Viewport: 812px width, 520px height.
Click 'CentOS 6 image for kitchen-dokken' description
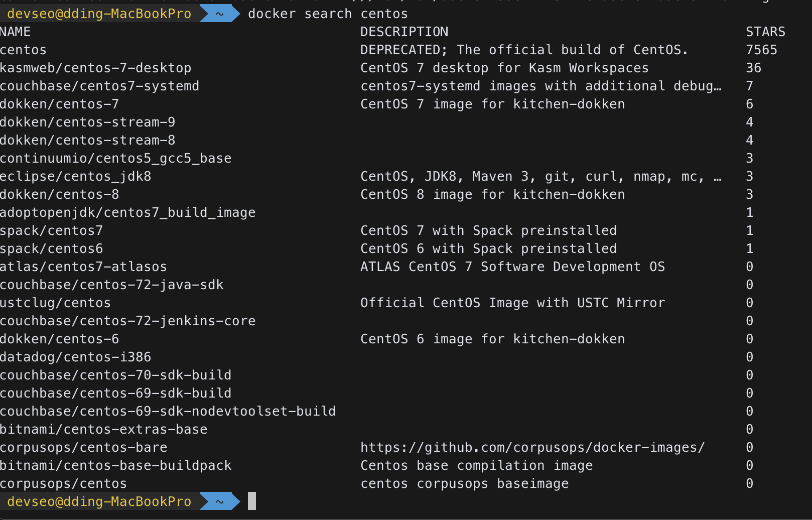(492, 339)
